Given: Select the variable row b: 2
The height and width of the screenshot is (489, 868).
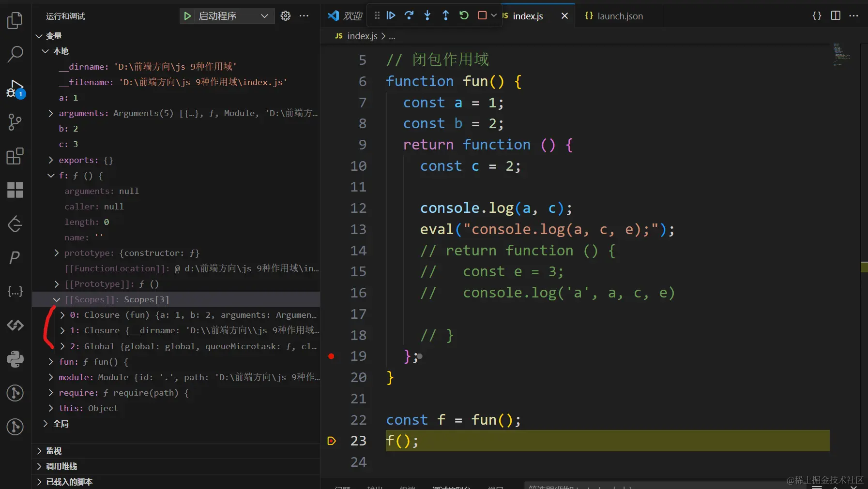Looking at the screenshot, I should coord(176,129).
